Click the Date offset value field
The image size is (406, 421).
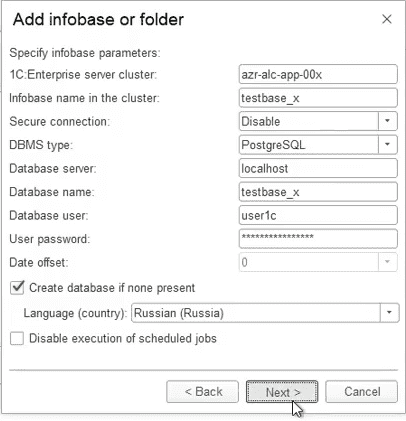click(309, 262)
